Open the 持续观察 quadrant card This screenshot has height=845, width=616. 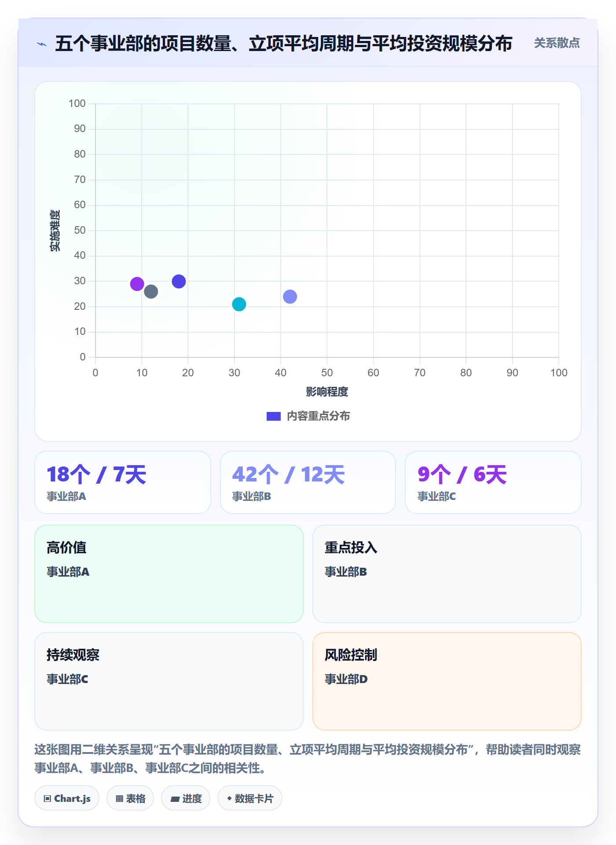pos(169,681)
